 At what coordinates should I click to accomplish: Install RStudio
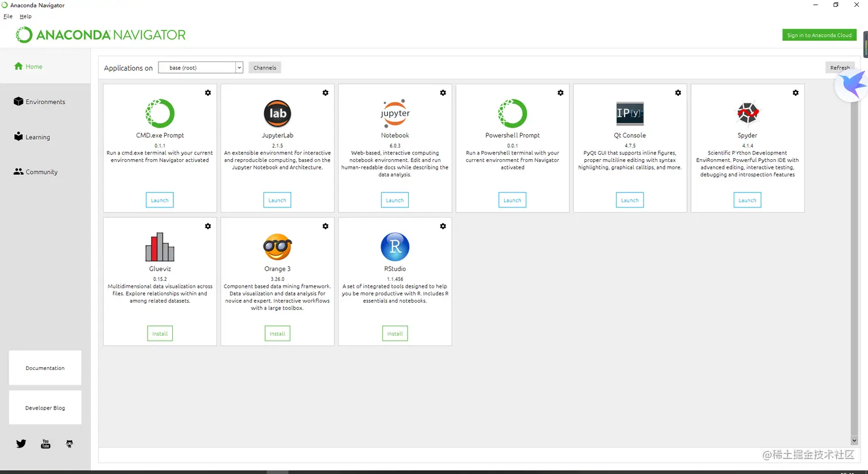[395, 333]
